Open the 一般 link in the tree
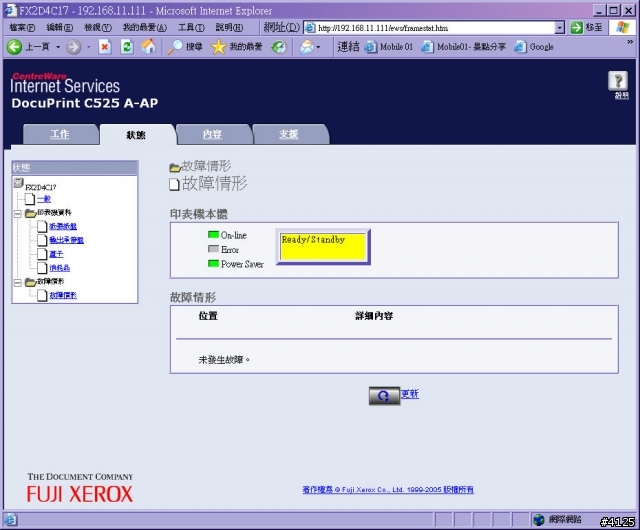This screenshot has width=640, height=530. 44,199
